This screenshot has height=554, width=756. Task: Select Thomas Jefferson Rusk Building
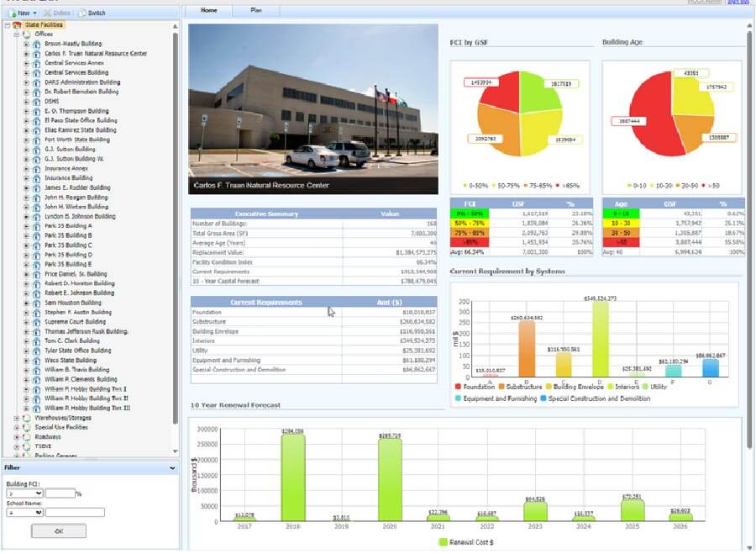[x=87, y=331]
